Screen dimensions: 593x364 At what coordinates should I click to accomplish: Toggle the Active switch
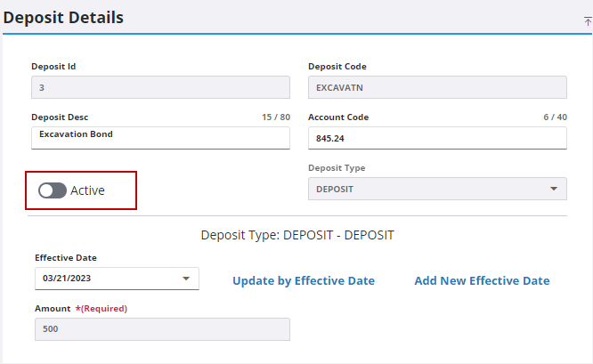pyautogui.click(x=53, y=190)
